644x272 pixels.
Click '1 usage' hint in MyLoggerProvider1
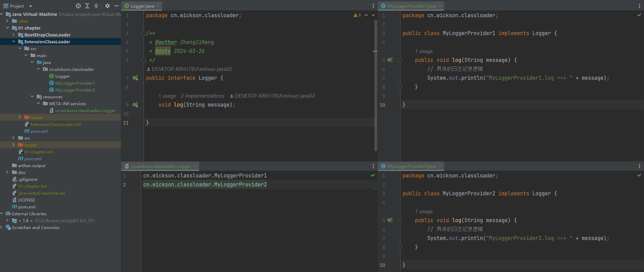[x=424, y=51]
